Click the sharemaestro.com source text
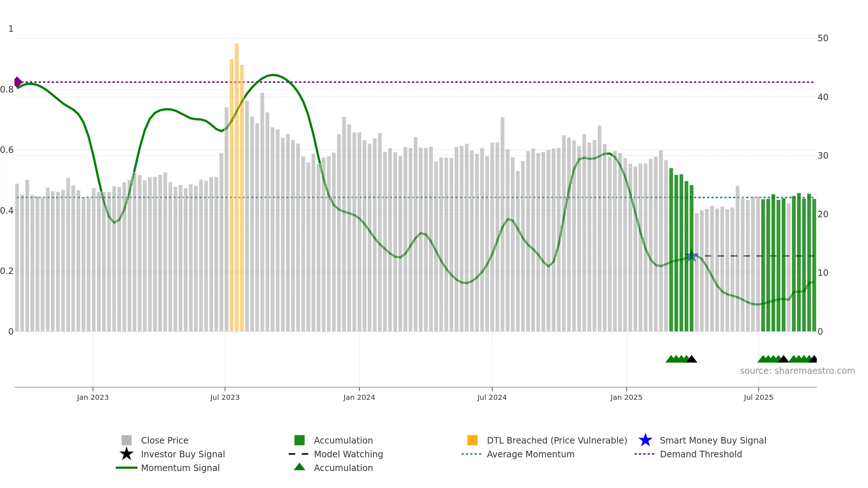868x488 pixels. click(x=797, y=371)
